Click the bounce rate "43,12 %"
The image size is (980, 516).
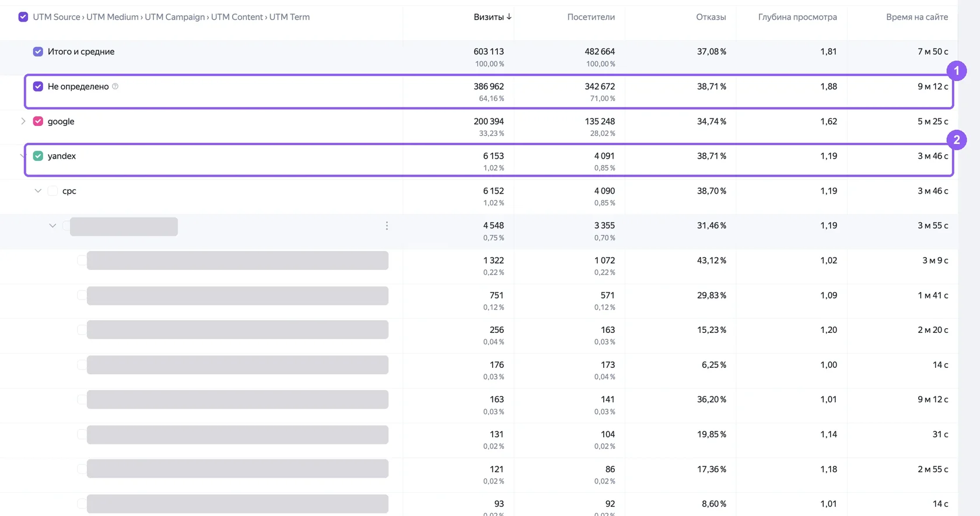[712, 260]
